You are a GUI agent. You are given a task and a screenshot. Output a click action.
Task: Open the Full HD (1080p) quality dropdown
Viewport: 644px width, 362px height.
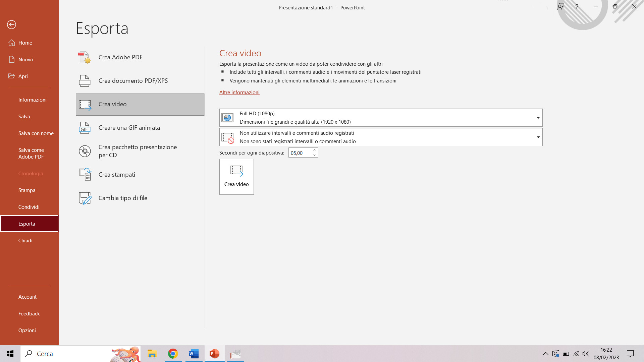click(x=538, y=118)
